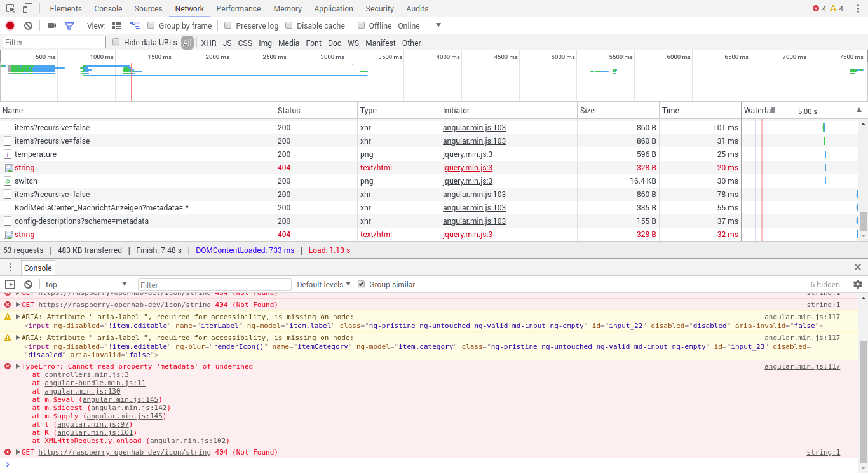Enable Preserve log
Viewport: 868px width, 473px height.
(x=229, y=25)
